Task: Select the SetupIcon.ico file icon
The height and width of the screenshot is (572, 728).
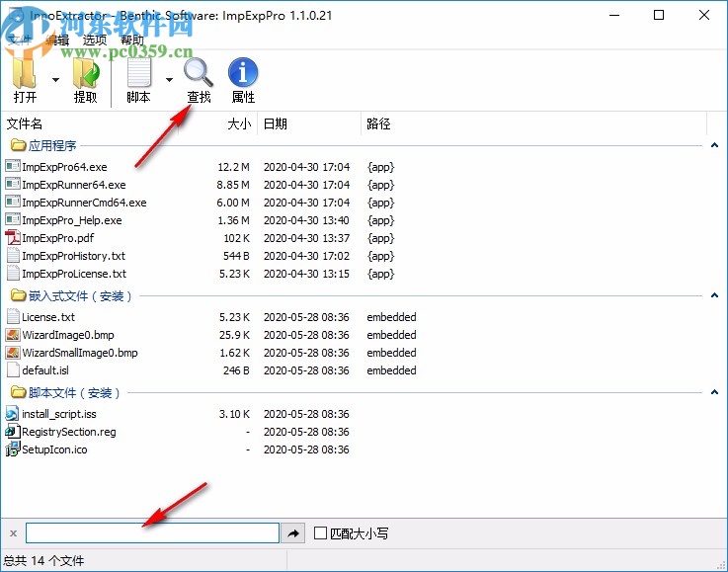Action: [13, 449]
